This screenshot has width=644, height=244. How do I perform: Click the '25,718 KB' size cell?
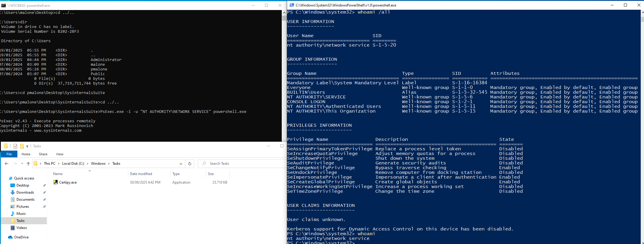tap(220, 182)
